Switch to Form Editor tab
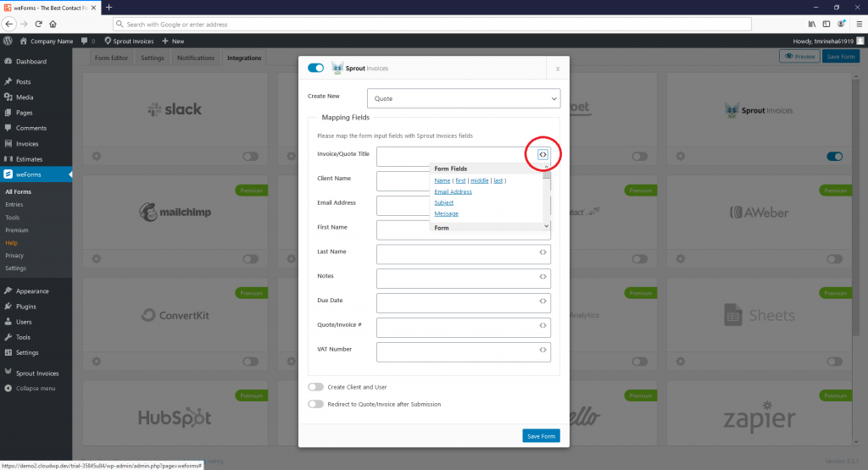The height and width of the screenshot is (470, 868). [x=111, y=58]
